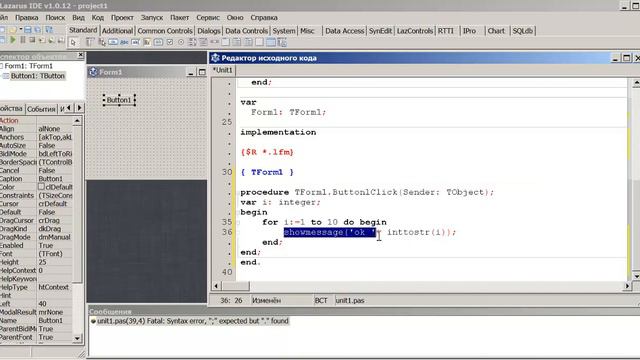640x360 pixels.
Task: Select *Unit1 tab in source editor
Action: (x=223, y=70)
